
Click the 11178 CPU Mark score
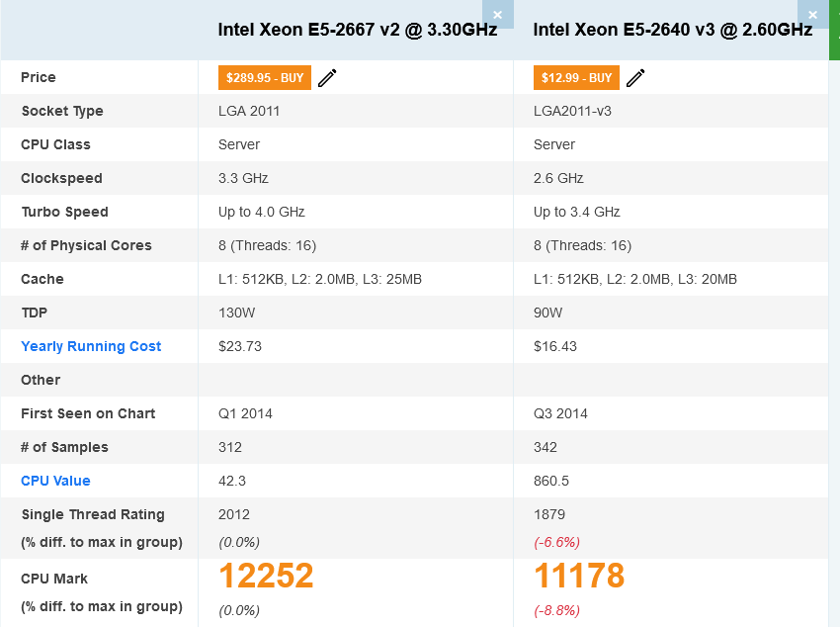click(579, 576)
